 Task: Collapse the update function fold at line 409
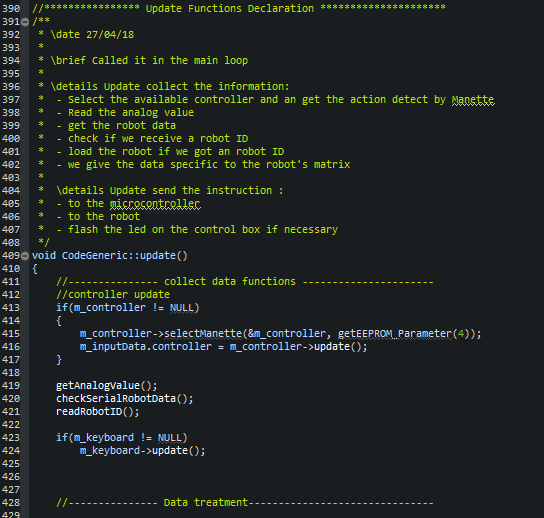tap(25, 256)
